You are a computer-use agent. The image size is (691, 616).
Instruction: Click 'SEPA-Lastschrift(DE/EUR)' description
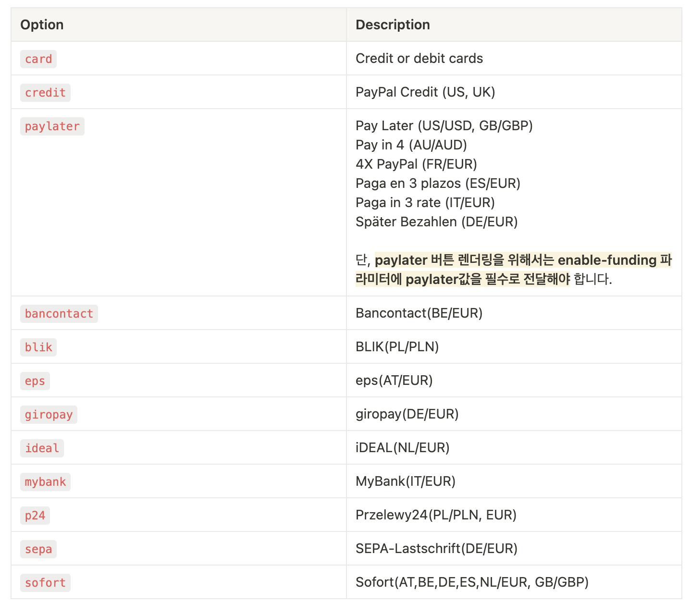point(436,548)
